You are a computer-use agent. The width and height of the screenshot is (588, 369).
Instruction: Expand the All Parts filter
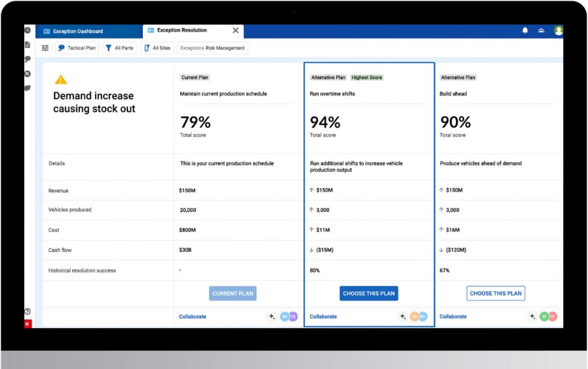(x=119, y=48)
